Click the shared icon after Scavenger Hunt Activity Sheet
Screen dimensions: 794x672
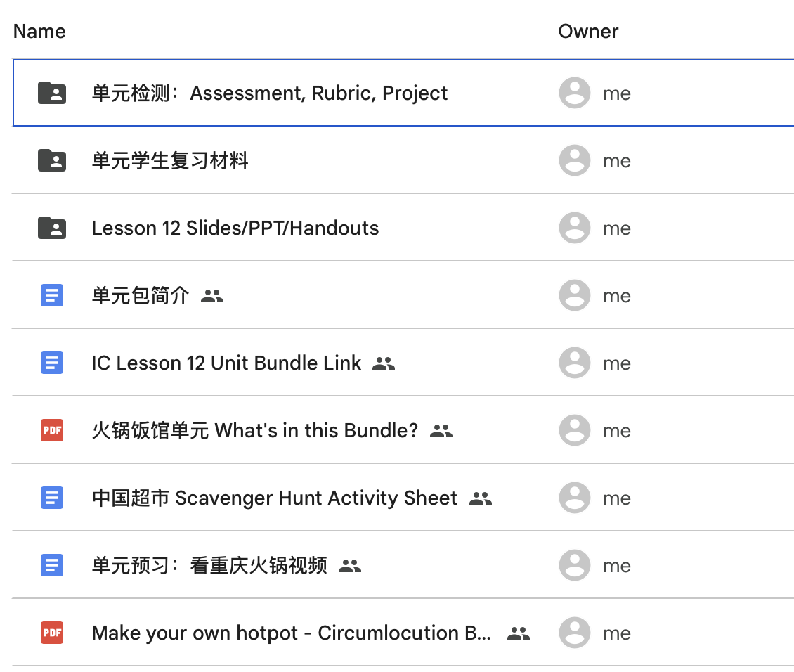tap(481, 498)
